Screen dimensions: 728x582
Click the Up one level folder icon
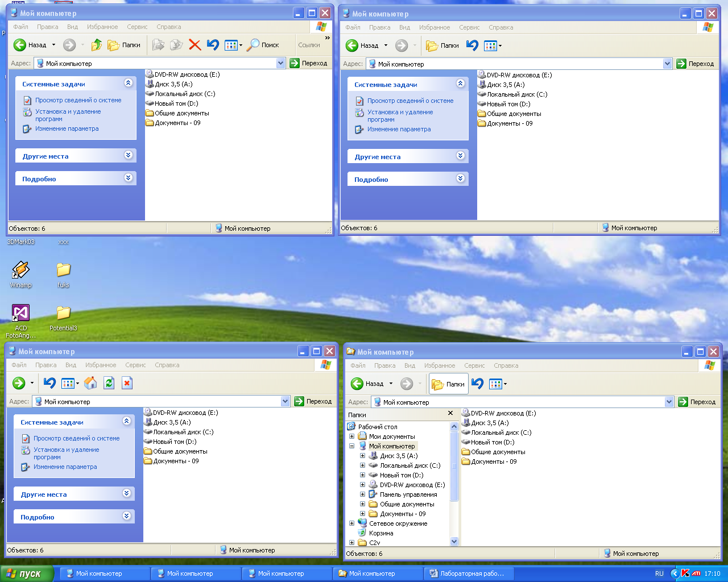pos(97,45)
